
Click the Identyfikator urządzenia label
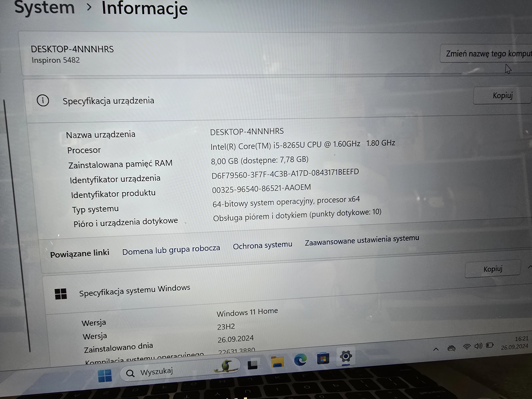(x=115, y=179)
